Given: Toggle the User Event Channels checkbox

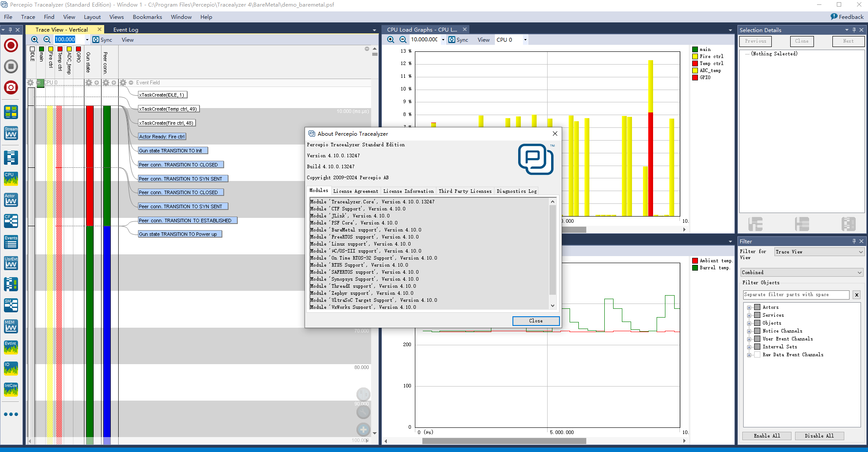Looking at the screenshot, I should point(757,339).
